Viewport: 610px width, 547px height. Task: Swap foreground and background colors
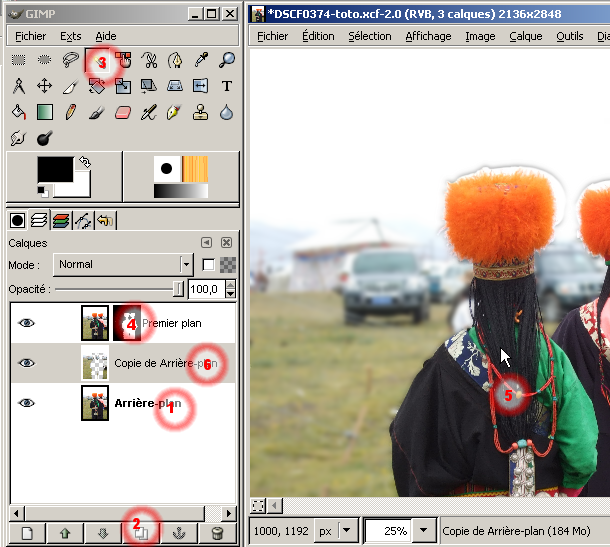point(85,161)
